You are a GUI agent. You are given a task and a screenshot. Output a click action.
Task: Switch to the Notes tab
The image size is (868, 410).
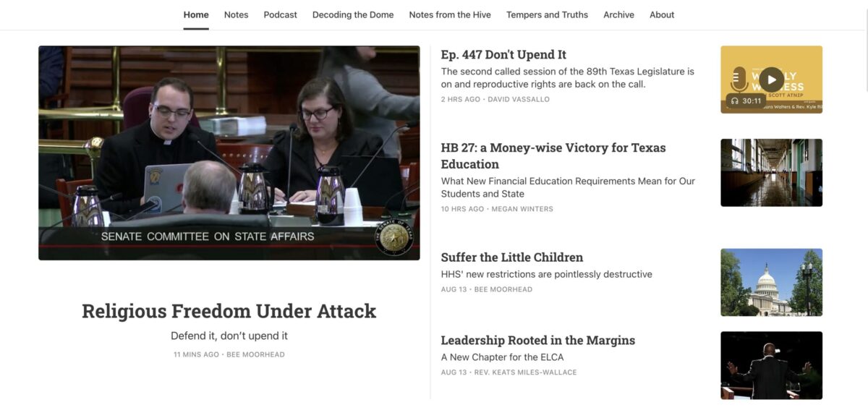[x=236, y=14]
